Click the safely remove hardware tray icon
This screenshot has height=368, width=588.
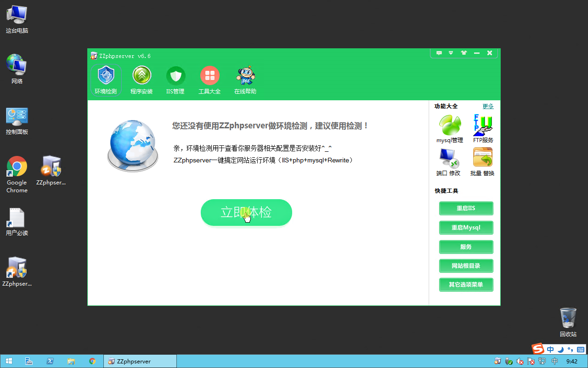(x=509, y=362)
